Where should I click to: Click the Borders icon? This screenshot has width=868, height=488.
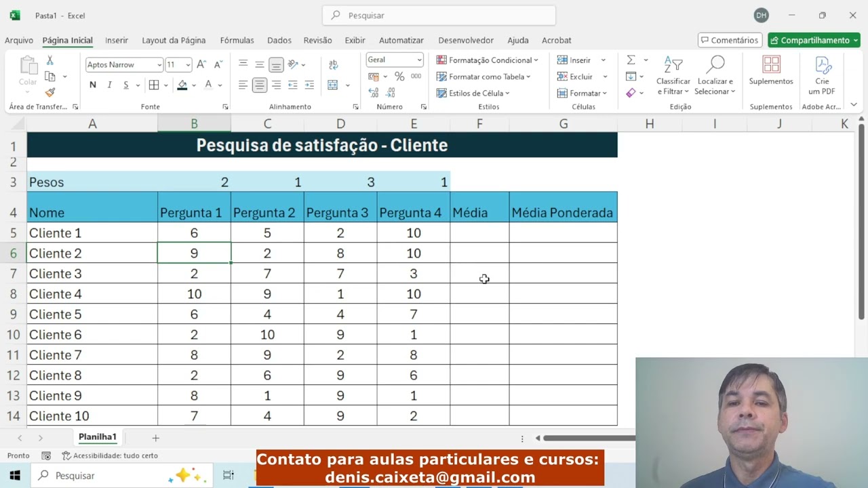(x=154, y=85)
